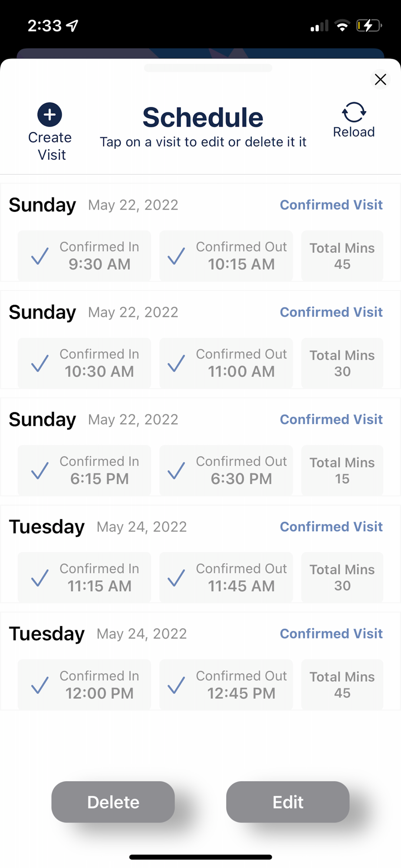Tap the 10:30 AM Confirmed In checkmark

click(x=40, y=363)
